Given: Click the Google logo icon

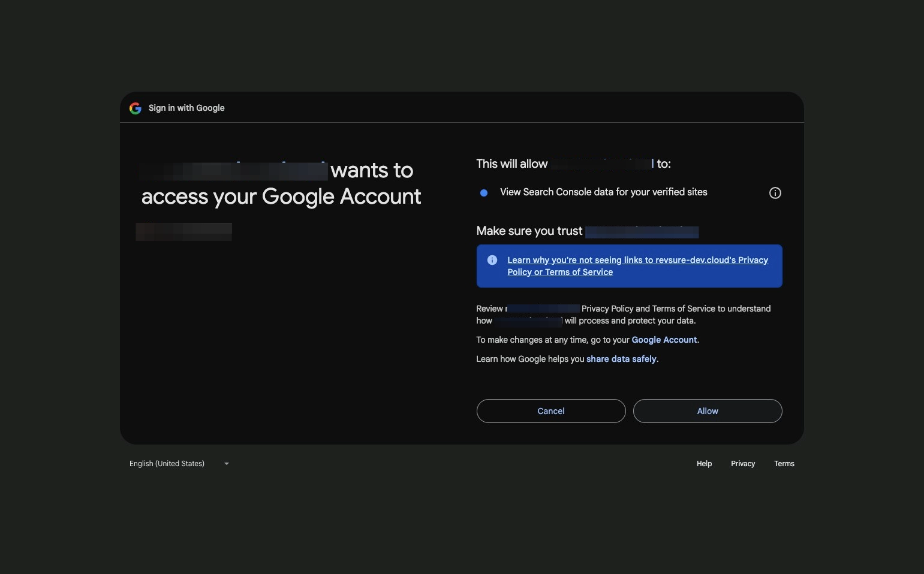Looking at the screenshot, I should pos(136,108).
